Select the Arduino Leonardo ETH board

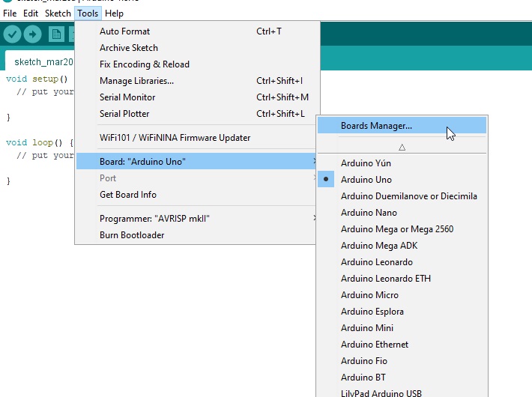(402, 278)
